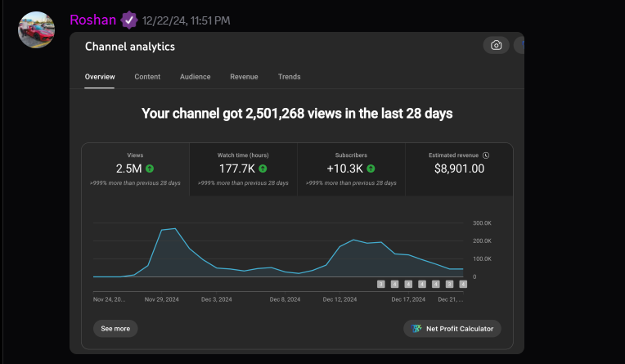Click the See more button
The width and height of the screenshot is (625, 364).
point(115,329)
